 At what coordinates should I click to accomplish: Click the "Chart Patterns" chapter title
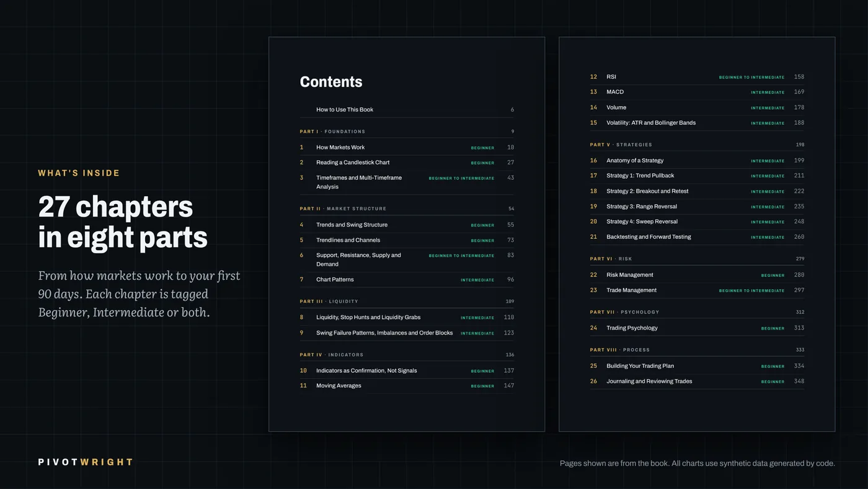pyautogui.click(x=335, y=280)
